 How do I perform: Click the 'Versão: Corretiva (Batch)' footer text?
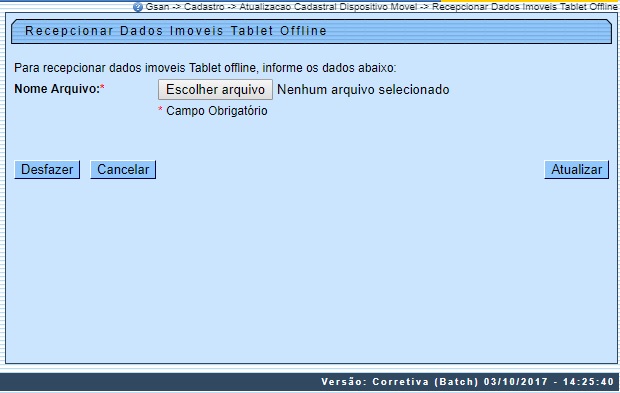tap(467, 382)
